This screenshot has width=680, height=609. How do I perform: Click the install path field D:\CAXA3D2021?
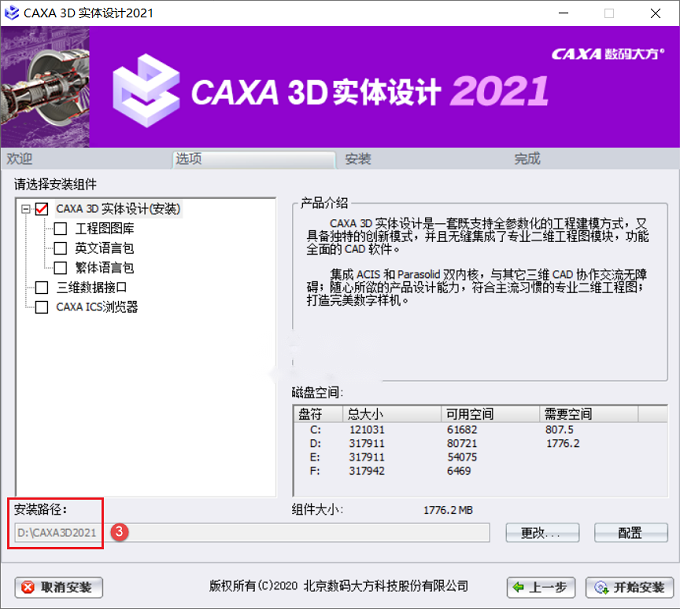coord(252,533)
